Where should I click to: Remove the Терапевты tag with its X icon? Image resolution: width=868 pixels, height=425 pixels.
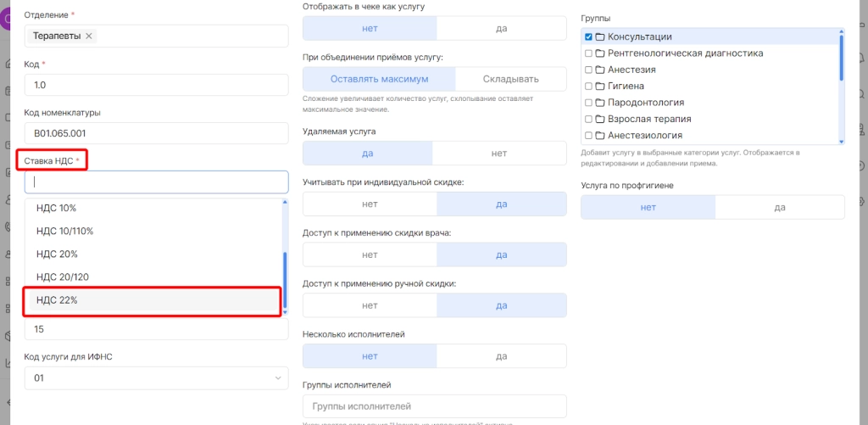(89, 36)
